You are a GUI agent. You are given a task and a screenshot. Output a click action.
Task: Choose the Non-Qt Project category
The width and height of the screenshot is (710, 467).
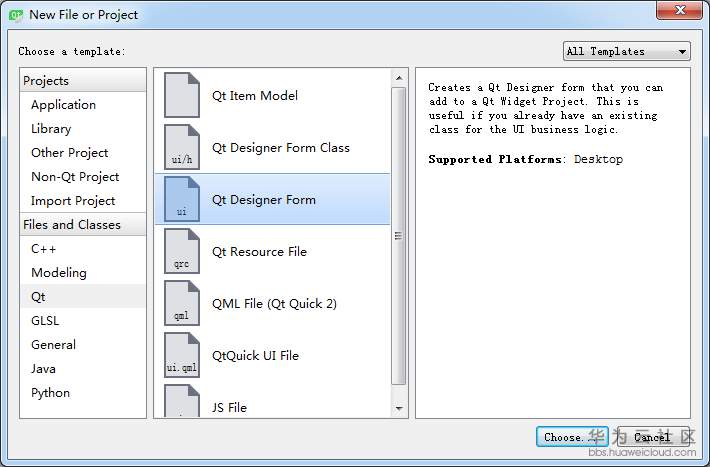(x=75, y=177)
